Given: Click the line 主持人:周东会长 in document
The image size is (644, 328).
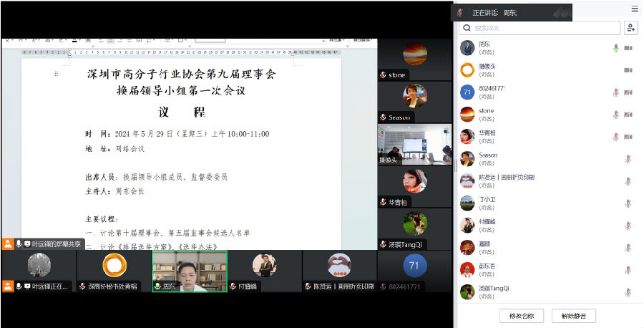Looking at the screenshot, I should coord(114,191).
